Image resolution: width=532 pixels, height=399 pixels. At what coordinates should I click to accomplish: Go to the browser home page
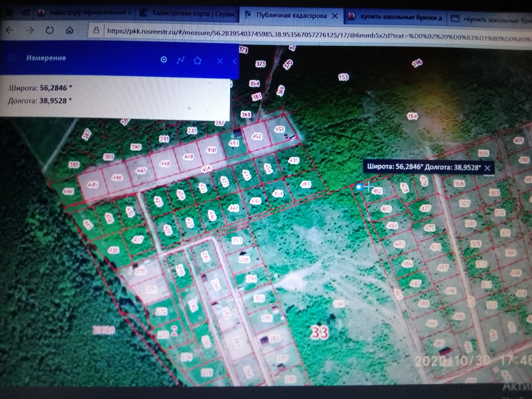click(x=70, y=30)
